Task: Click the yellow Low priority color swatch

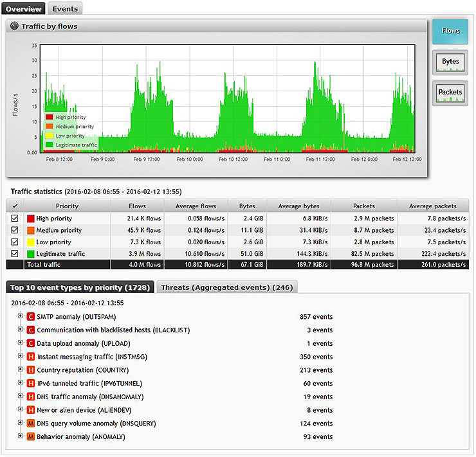Action: (30, 242)
